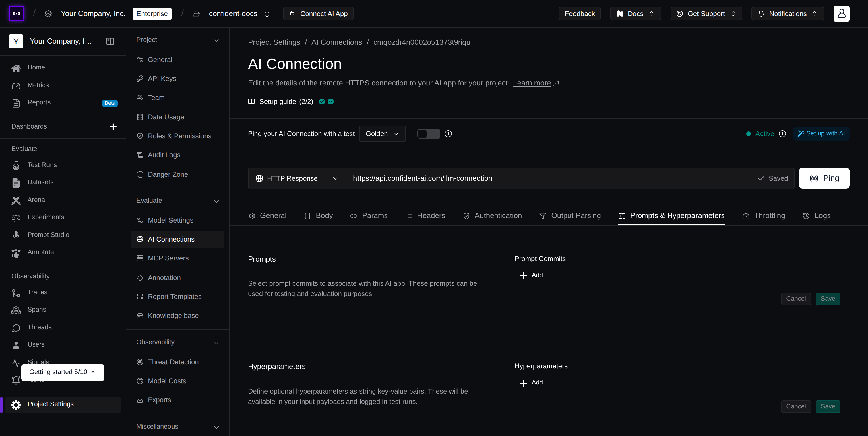Open the Setup guide book icon
The image size is (868, 436).
tap(251, 101)
